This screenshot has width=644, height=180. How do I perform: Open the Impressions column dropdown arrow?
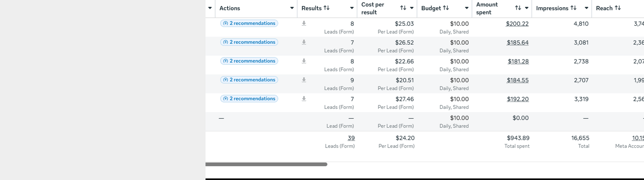tap(586, 8)
